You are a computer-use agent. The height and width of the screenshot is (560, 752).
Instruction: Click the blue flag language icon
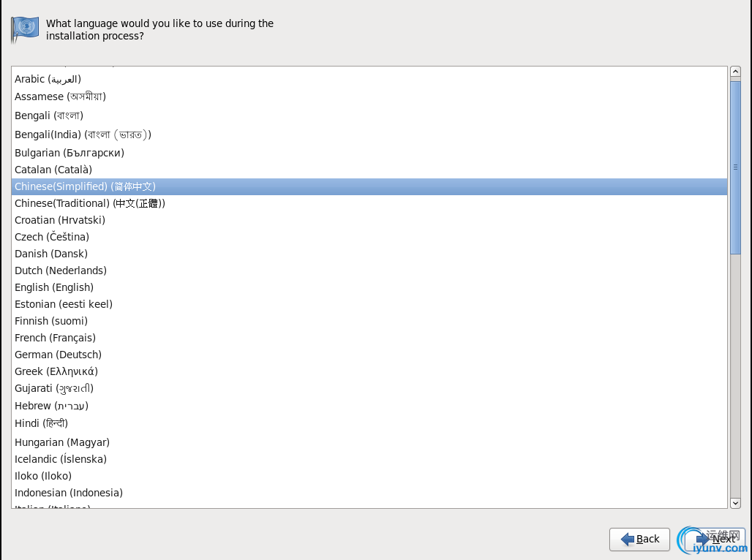24,29
